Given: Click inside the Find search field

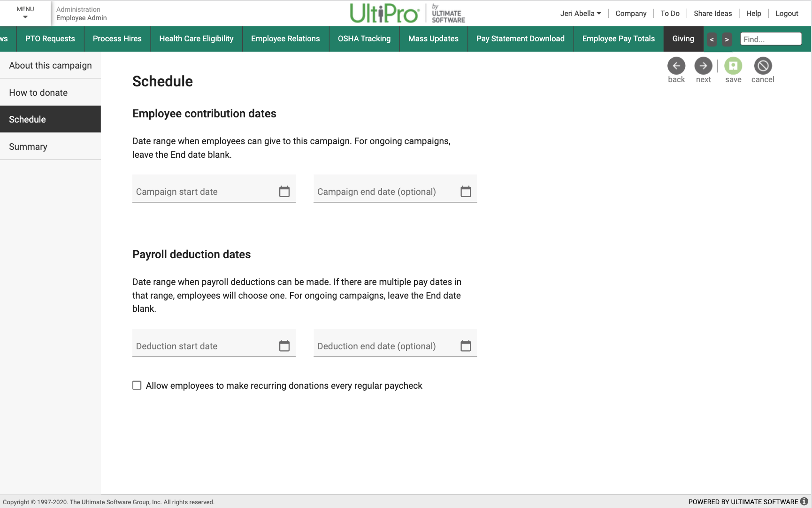Looking at the screenshot, I should (771, 39).
